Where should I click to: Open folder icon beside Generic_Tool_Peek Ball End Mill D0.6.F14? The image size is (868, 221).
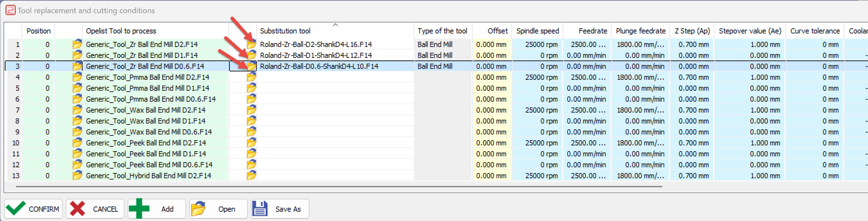coord(77,165)
